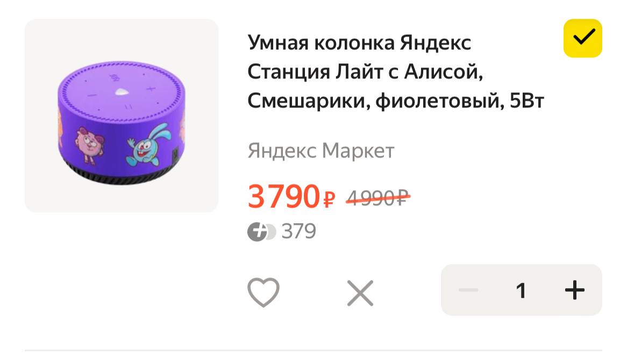Select the quantity value 1 field
The image size is (627, 364).
coord(521,290)
